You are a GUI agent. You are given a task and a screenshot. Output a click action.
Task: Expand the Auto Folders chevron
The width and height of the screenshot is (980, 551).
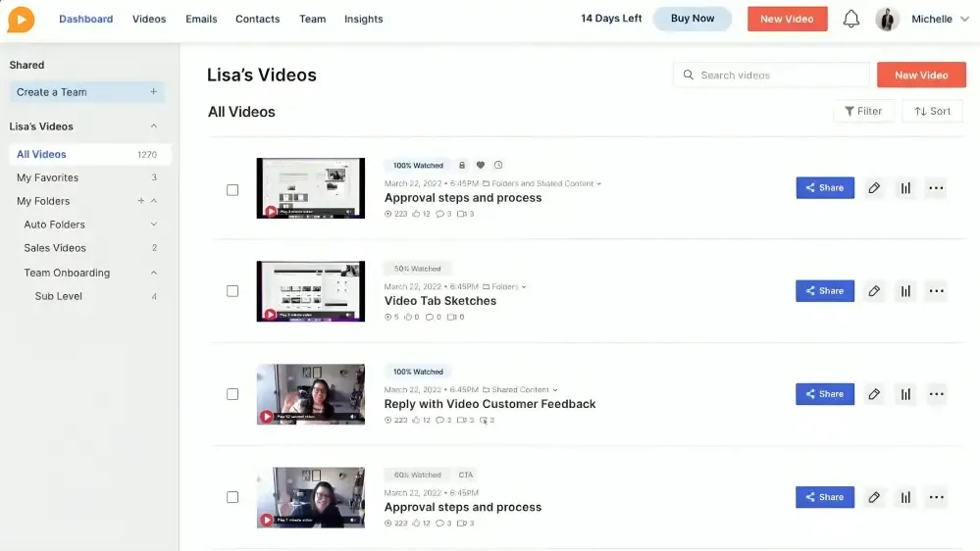pos(154,225)
